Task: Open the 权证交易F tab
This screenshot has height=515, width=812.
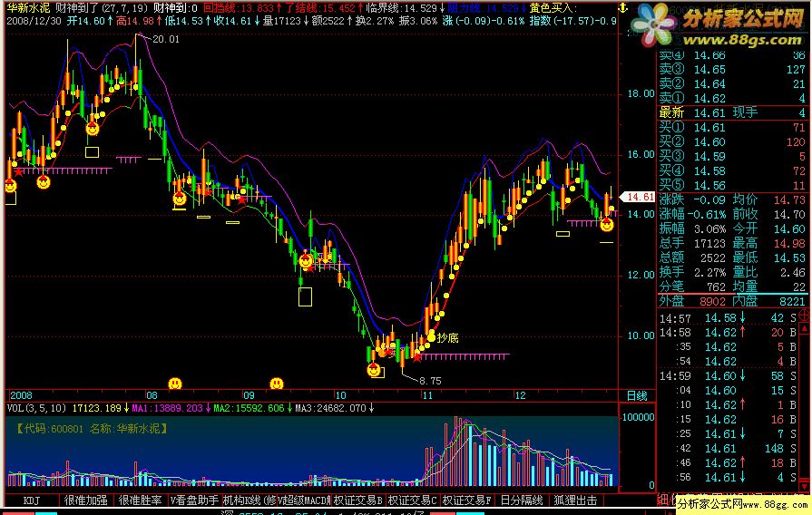Action: point(466,500)
